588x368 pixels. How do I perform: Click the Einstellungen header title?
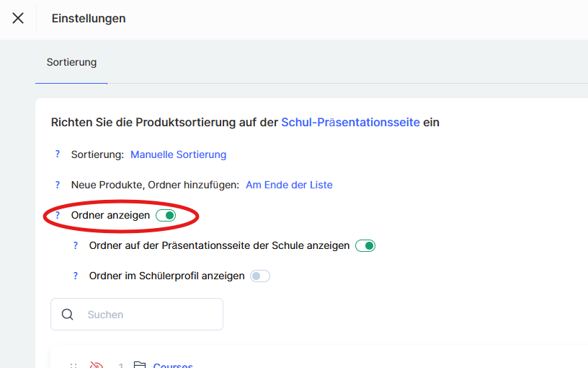89,18
